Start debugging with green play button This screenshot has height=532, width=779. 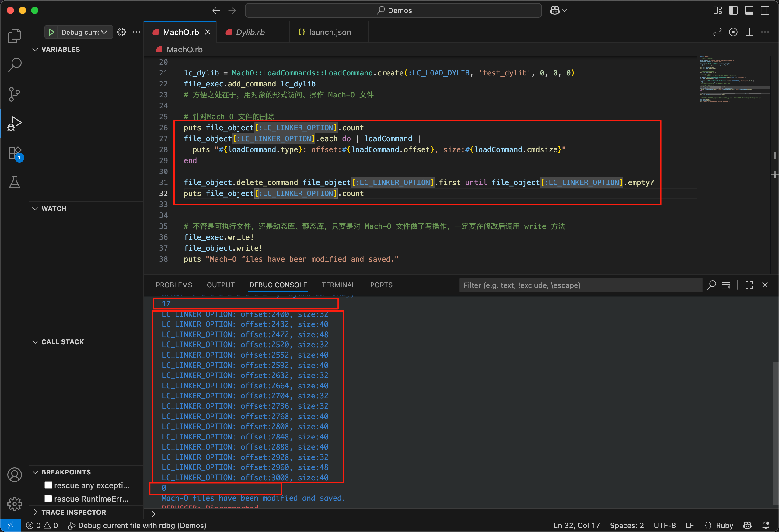click(x=51, y=32)
